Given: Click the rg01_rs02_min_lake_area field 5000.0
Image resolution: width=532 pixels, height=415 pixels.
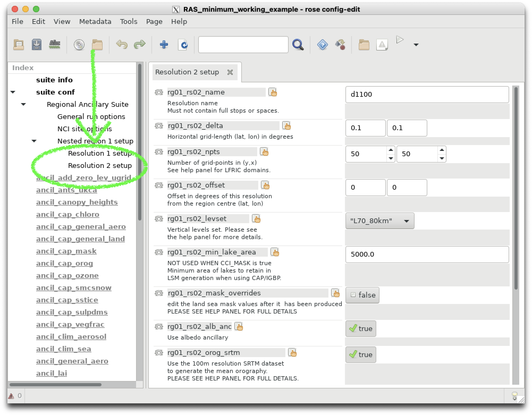Looking at the screenshot, I should [427, 254].
